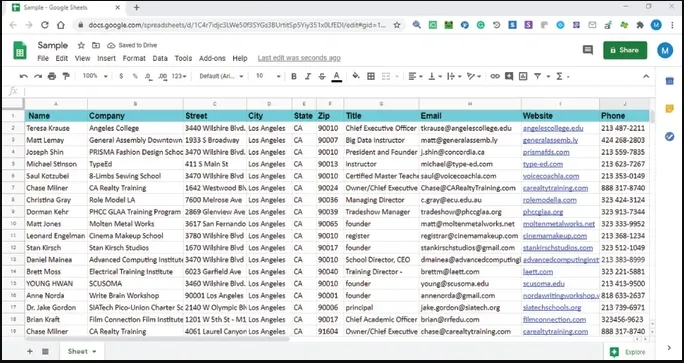Open the more number formats 123 dropdown
Screen dimensions: 684x363
179,76
